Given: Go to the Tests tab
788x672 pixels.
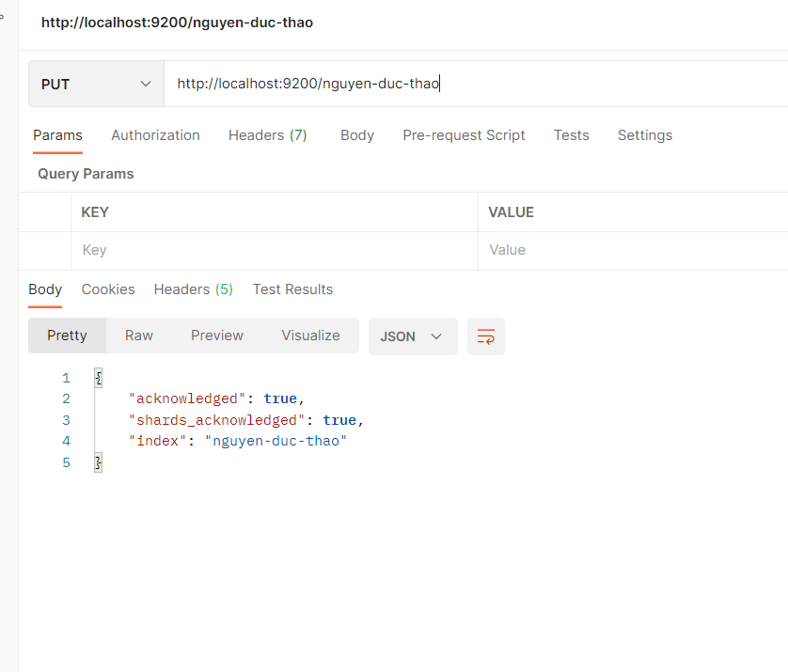Looking at the screenshot, I should click(x=571, y=135).
